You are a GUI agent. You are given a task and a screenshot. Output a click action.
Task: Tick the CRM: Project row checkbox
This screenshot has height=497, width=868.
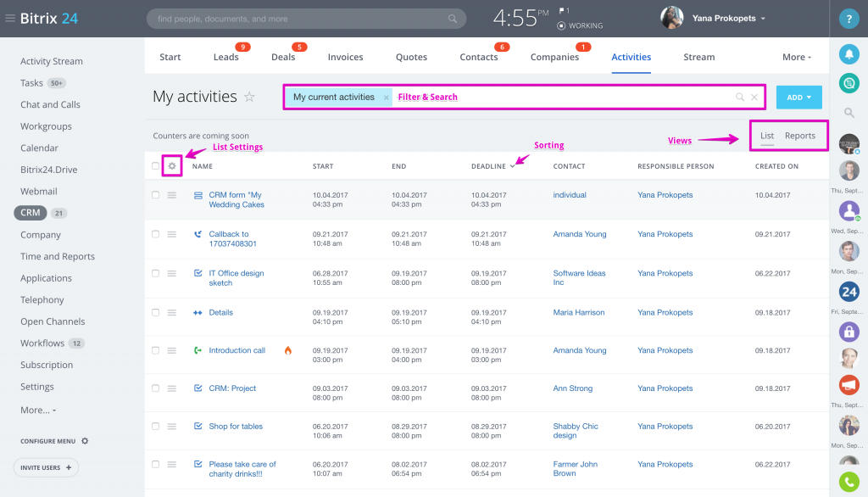(x=156, y=388)
